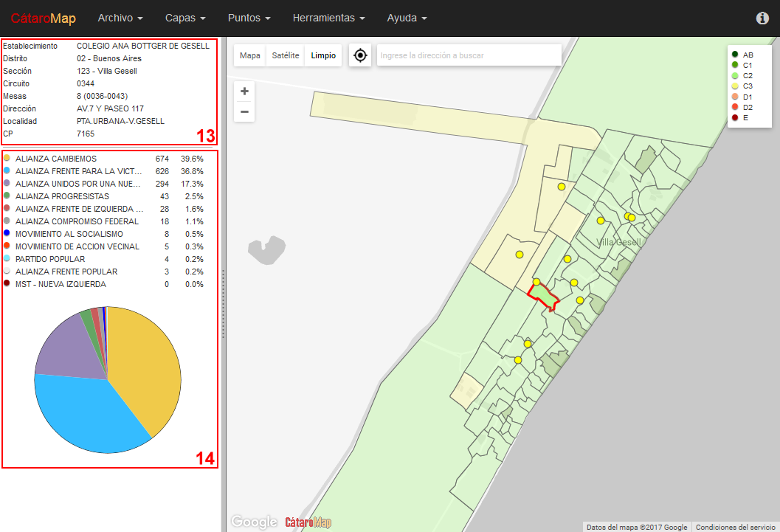780x532 pixels.
Task: Open the Capas menu
Action: [185, 18]
